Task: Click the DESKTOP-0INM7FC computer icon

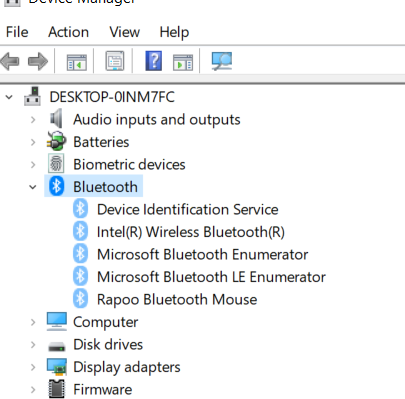Action: 33,96
